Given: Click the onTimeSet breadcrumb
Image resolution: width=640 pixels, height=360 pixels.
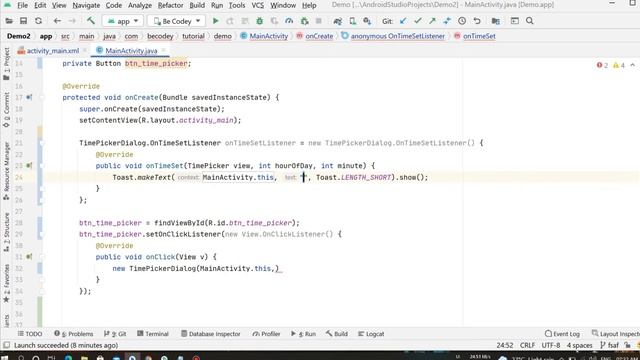Looking at the screenshot, I should [479, 36].
